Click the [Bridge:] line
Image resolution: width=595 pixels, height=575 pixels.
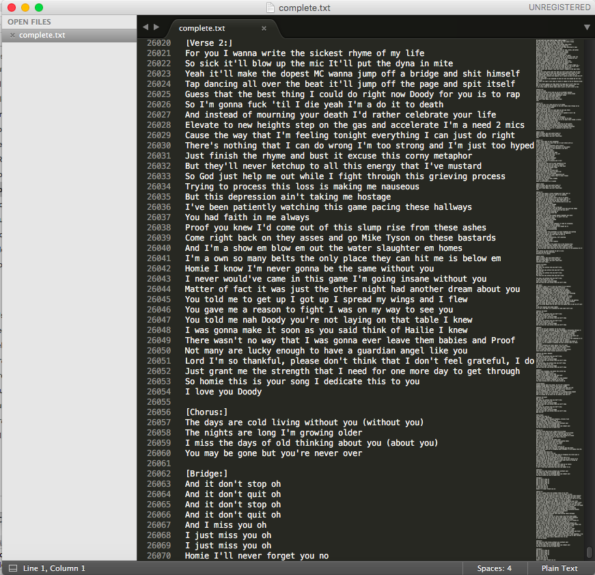[206, 474]
